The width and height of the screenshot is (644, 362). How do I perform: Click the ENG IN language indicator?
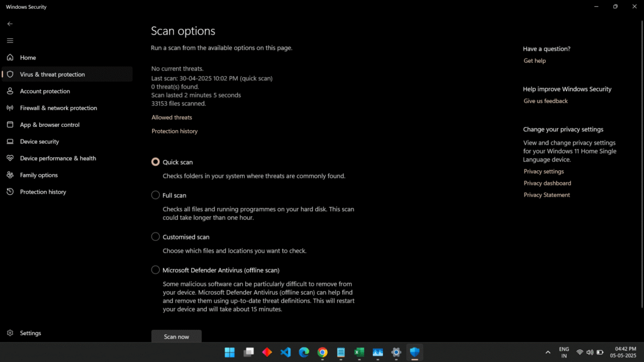click(x=564, y=352)
